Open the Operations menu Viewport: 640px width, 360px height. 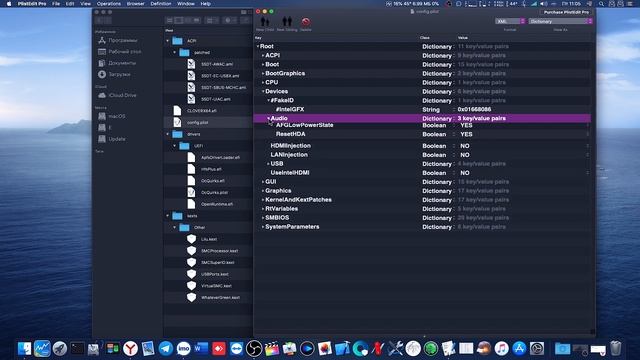[x=109, y=4]
